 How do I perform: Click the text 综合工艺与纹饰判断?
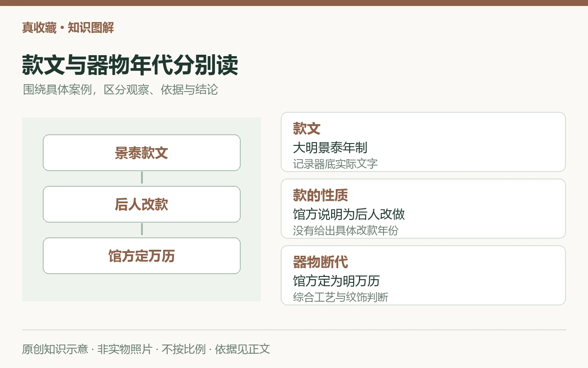coord(340,297)
